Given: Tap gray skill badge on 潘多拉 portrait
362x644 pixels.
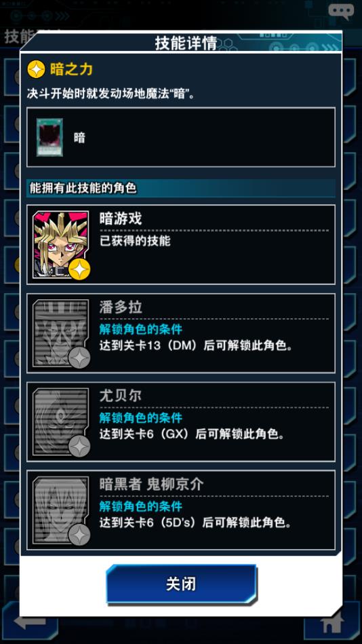Looking at the screenshot, I should point(79,358).
